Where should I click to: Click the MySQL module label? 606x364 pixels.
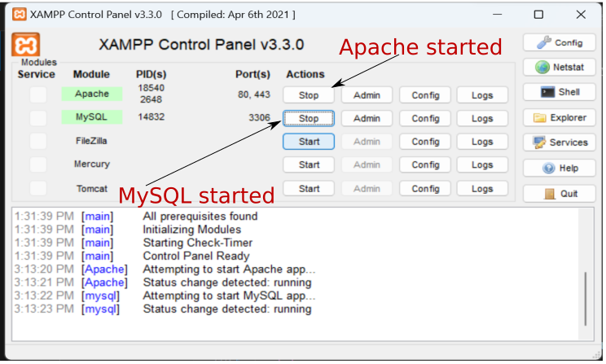(x=92, y=117)
